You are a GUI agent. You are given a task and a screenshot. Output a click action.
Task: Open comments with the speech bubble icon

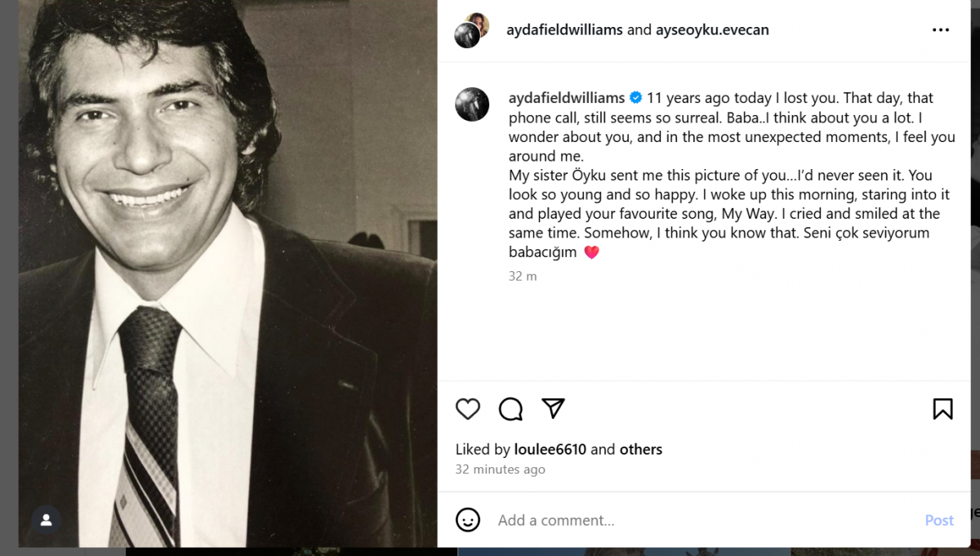pyautogui.click(x=510, y=409)
